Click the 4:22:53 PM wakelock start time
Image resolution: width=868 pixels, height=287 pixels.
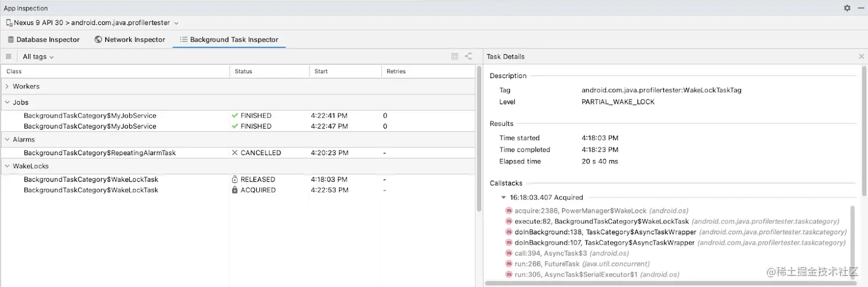[330, 189]
